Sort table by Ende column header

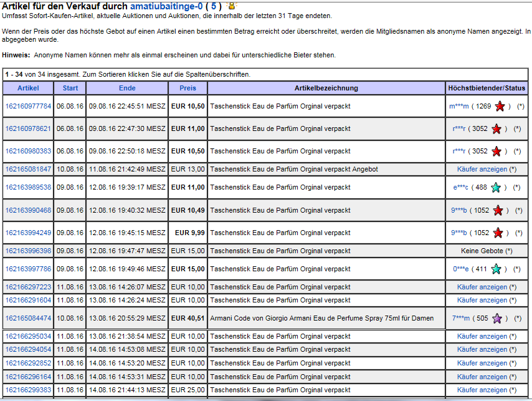(x=127, y=88)
